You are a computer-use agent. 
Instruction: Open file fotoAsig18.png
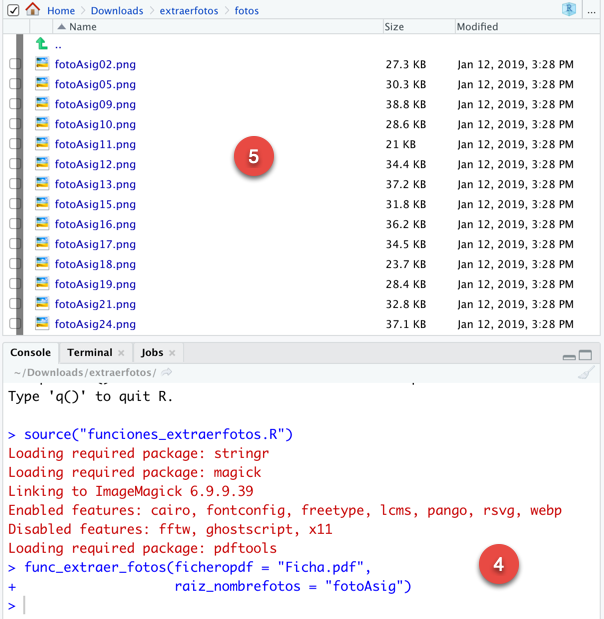(95, 264)
